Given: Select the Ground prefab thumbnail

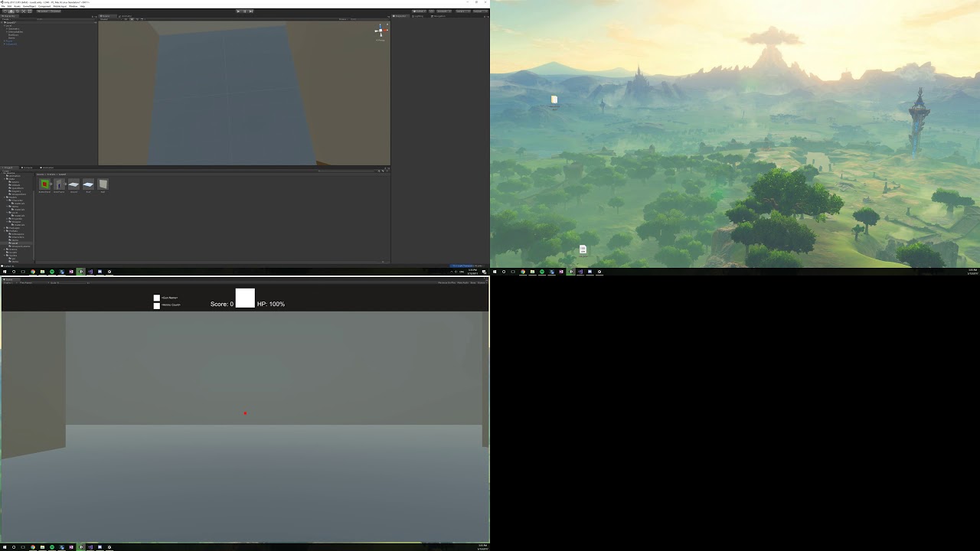Looking at the screenshot, I should pos(73,184).
